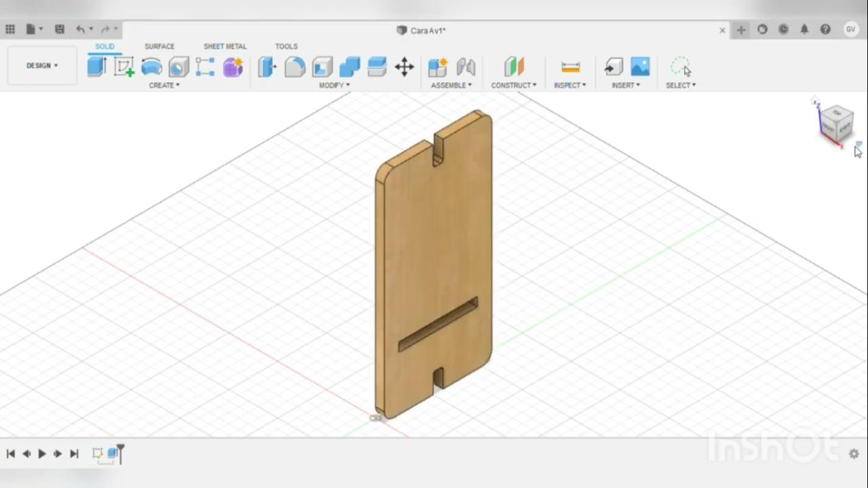Expand the ASSEMBLE dropdown menu

point(451,86)
